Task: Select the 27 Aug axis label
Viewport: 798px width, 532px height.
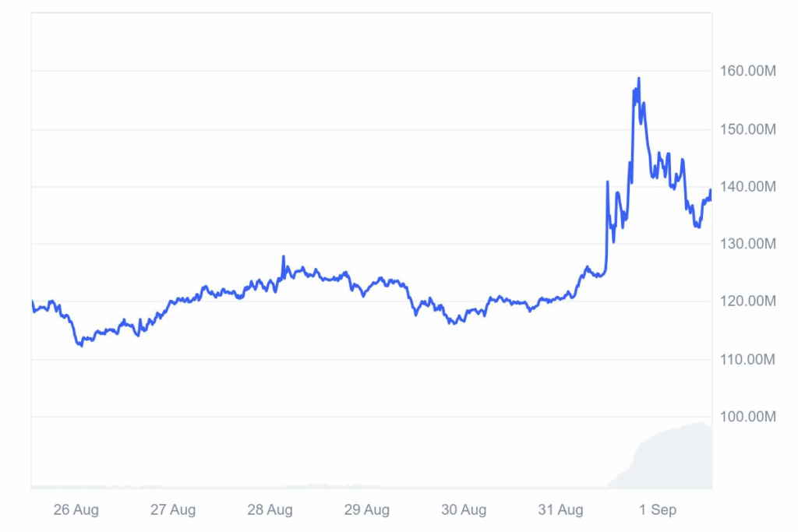Action: 173,509
